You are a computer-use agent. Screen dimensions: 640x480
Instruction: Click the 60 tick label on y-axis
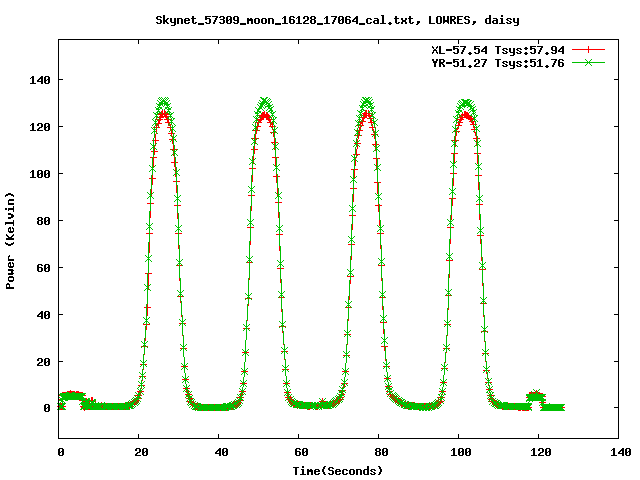[44, 268]
